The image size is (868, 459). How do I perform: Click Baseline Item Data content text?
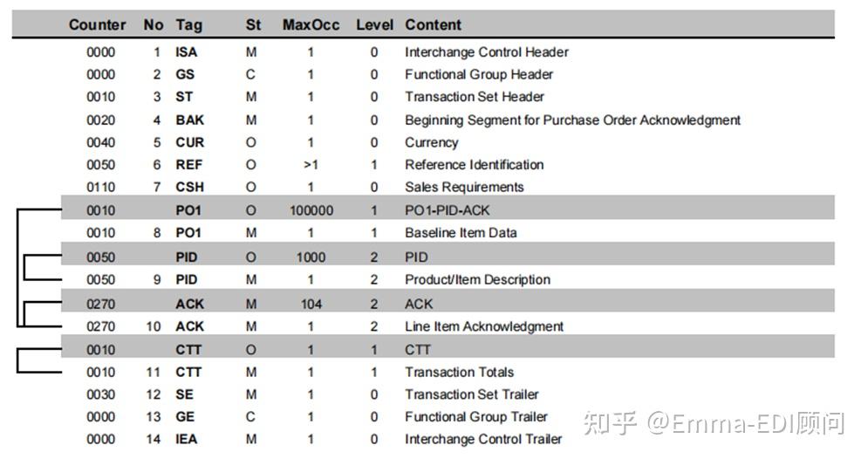pos(461,233)
